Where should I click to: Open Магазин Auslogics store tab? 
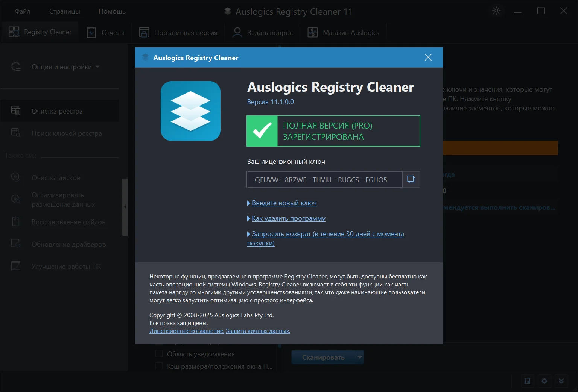pos(343,33)
